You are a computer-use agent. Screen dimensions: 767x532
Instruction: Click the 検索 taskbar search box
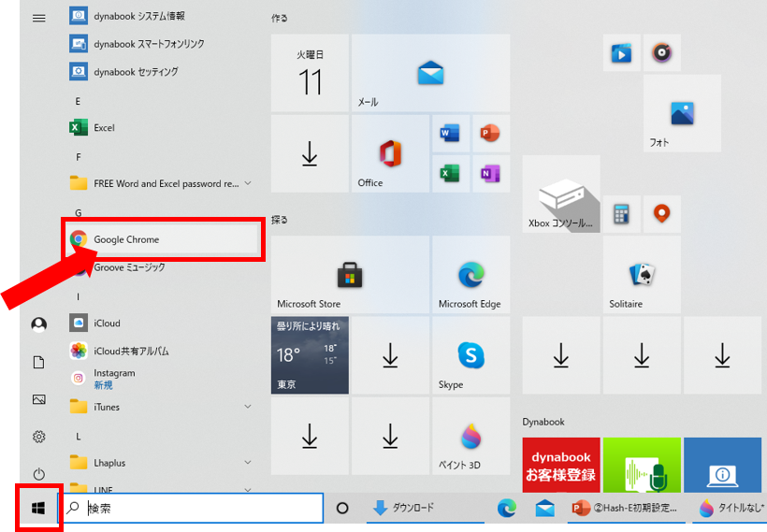(x=191, y=508)
